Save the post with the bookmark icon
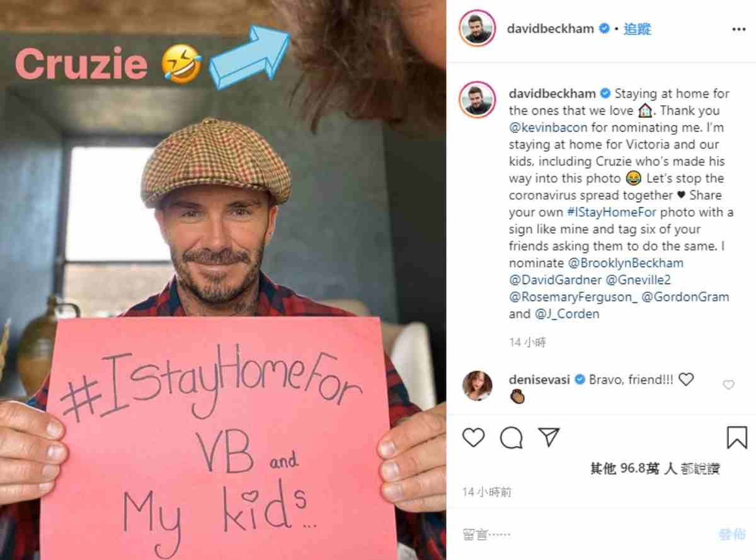 click(737, 437)
